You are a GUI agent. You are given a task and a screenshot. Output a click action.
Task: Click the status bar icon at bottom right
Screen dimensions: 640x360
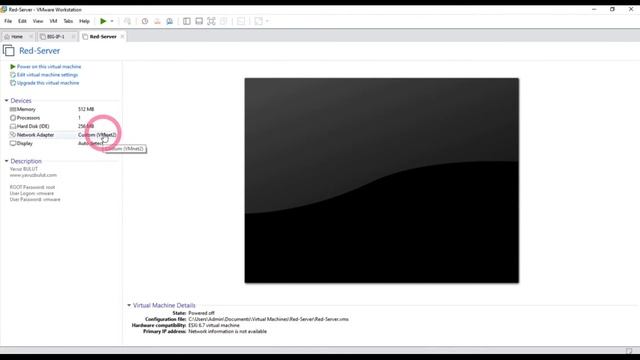629,351
